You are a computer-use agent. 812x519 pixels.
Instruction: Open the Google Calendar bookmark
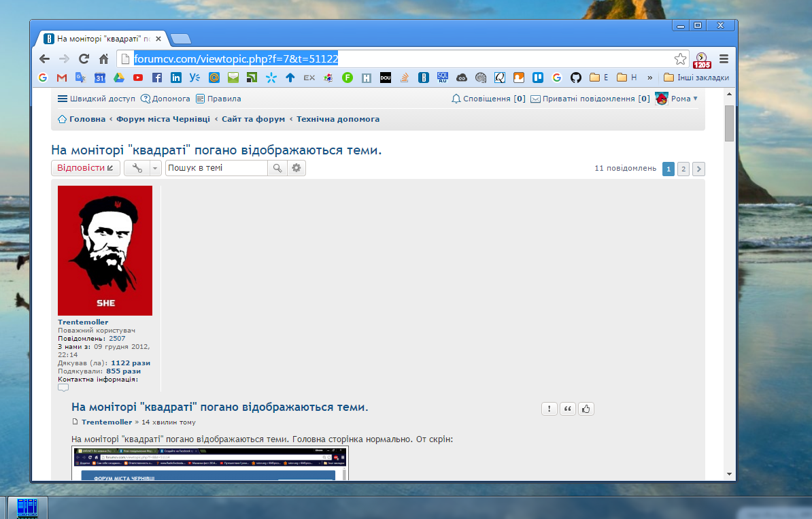pos(99,78)
